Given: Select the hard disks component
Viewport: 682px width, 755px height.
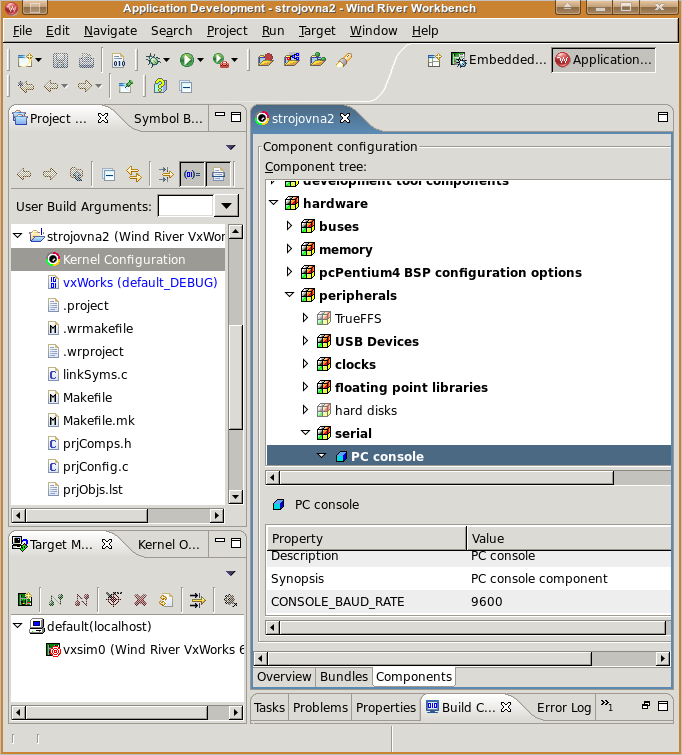Looking at the screenshot, I should [x=366, y=410].
